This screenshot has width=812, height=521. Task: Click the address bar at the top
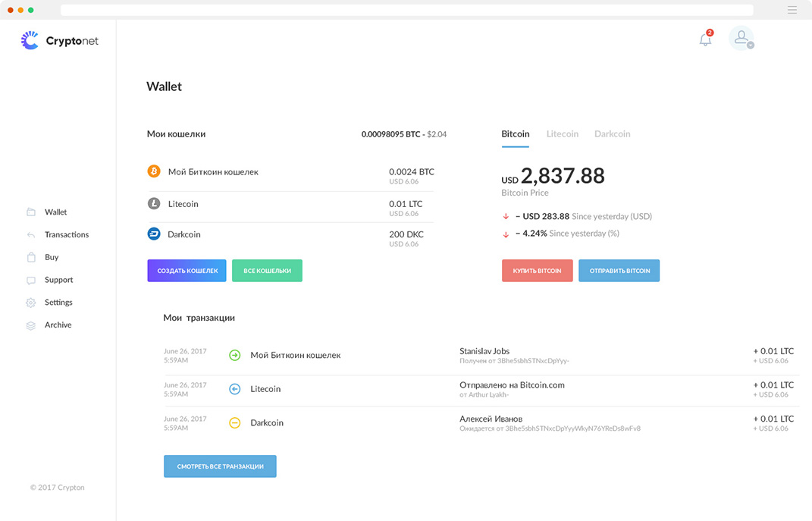coord(406,10)
